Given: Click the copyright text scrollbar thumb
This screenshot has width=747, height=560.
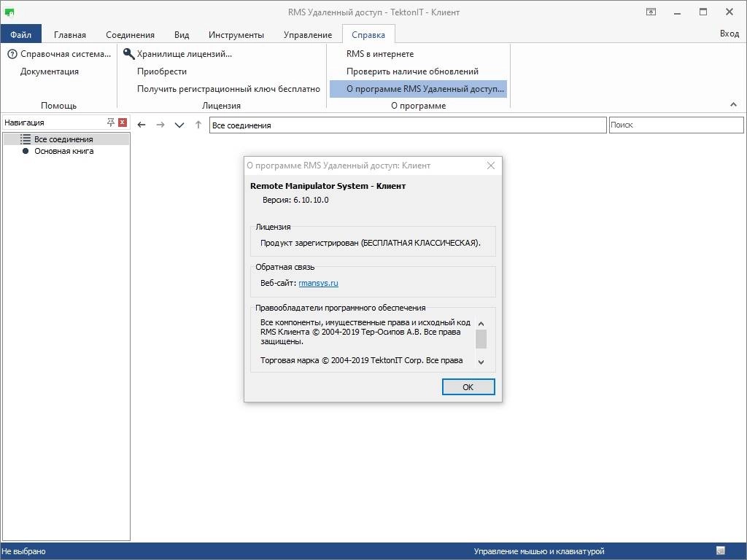Looking at the screenshot, I should coord(481,339).
